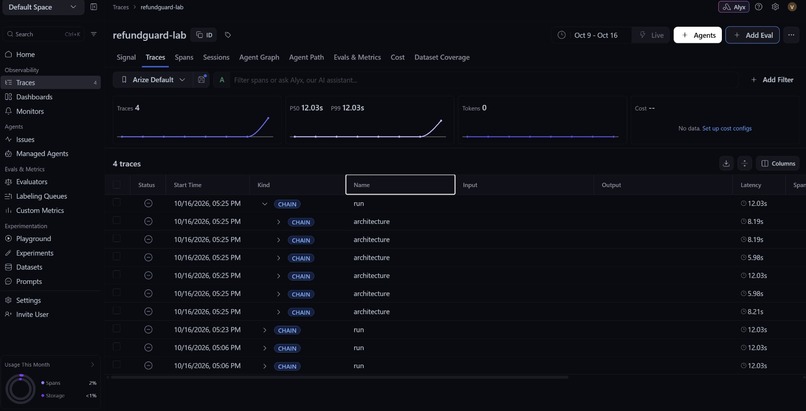Switch to Spans tab
The height and width of the screenshot is (411, 806).
click(x=184, y=58)
